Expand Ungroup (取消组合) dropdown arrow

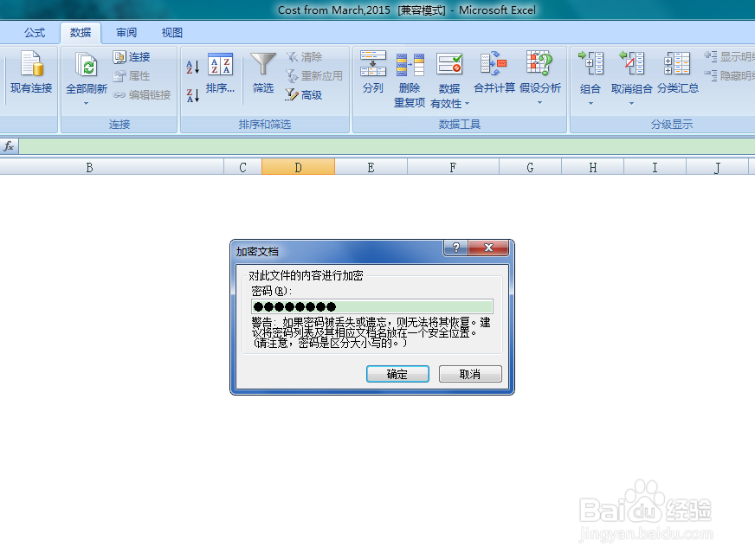point(632,104)
